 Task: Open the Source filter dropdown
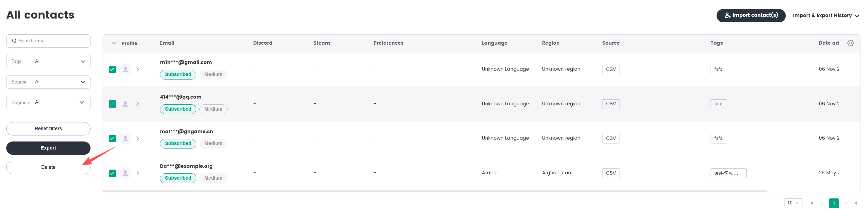coord(48,82)
